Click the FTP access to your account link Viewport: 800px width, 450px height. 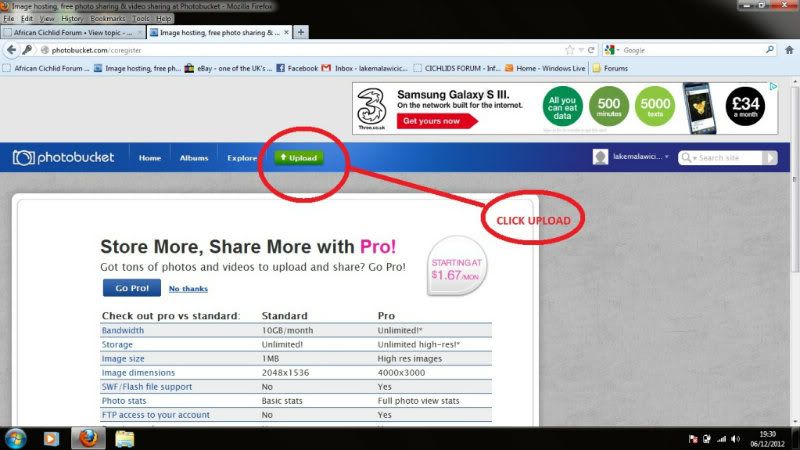coord(156,415)
